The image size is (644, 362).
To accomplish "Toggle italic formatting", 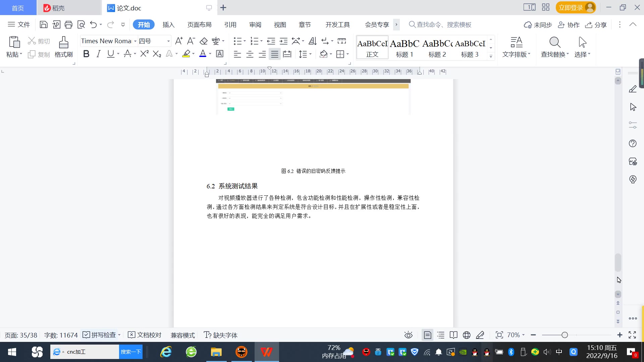I will click(98, 54).
